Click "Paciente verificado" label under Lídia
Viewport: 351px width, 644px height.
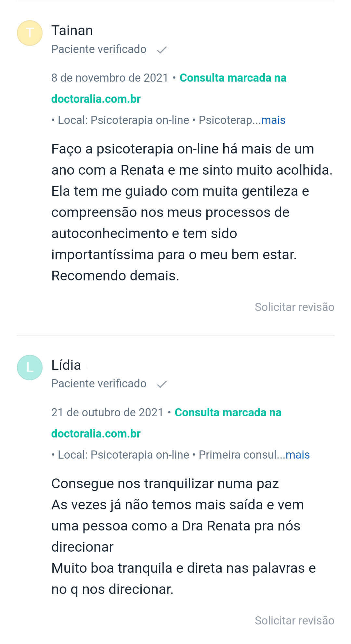[99, 383]
